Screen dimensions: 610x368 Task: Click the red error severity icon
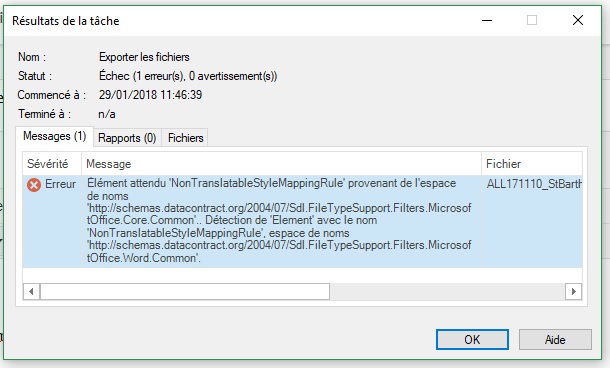(34, 185)
